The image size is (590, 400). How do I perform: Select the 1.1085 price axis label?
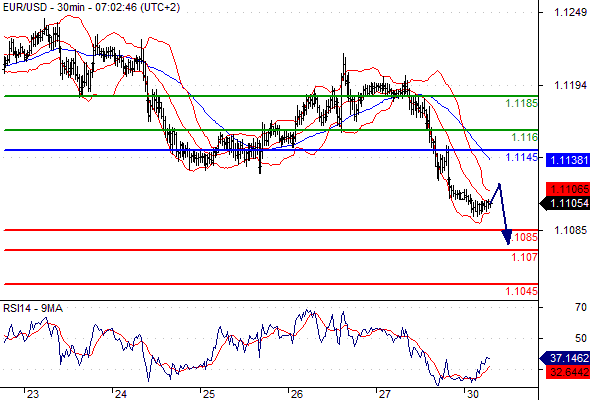pos(570,230)
